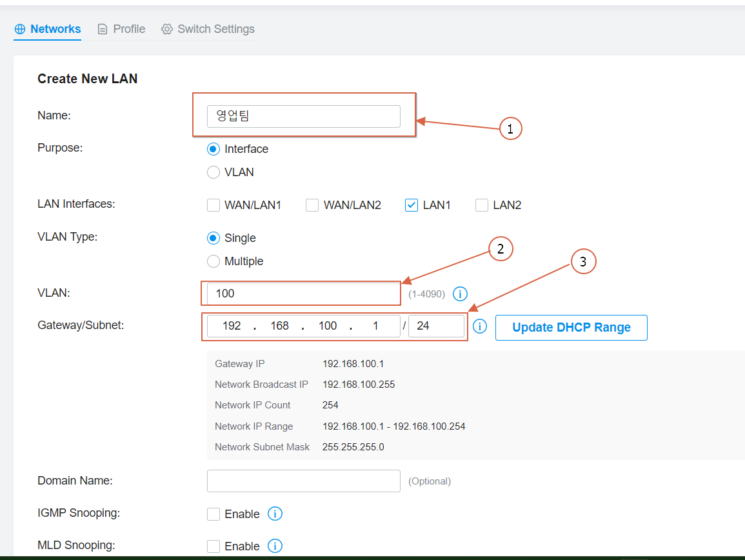
Task: Check the LAN2 interface checkbox
Action: 482,205
